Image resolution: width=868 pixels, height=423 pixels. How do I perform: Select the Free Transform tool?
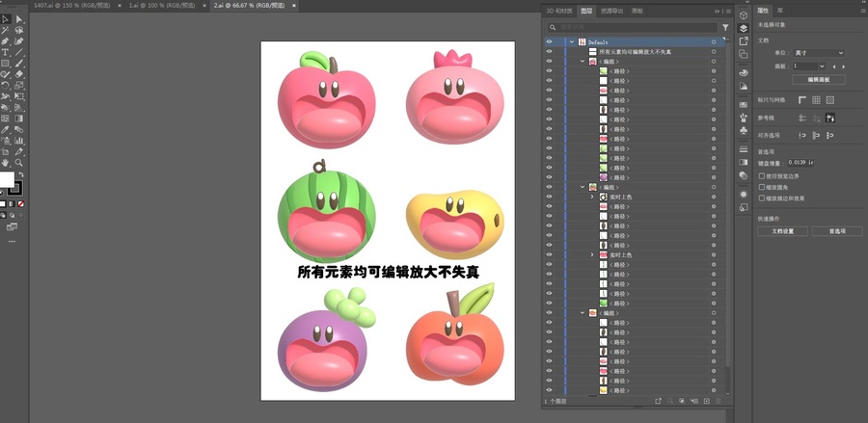[19, 95]
